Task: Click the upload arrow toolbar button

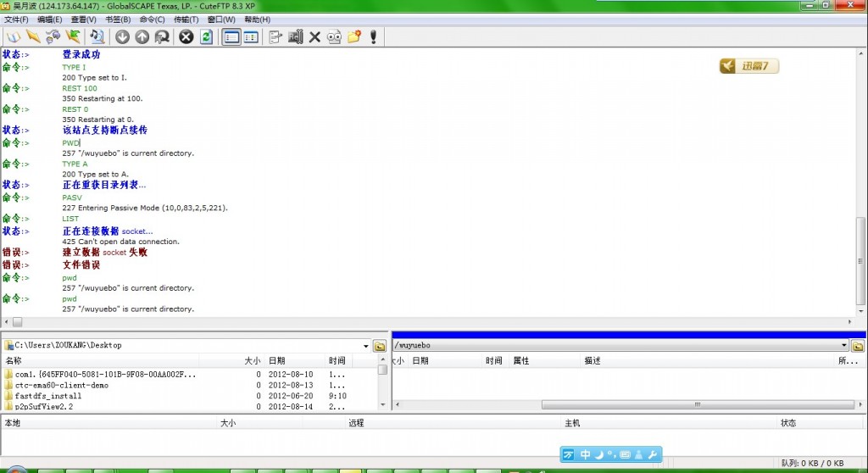Action: point(142,37)
